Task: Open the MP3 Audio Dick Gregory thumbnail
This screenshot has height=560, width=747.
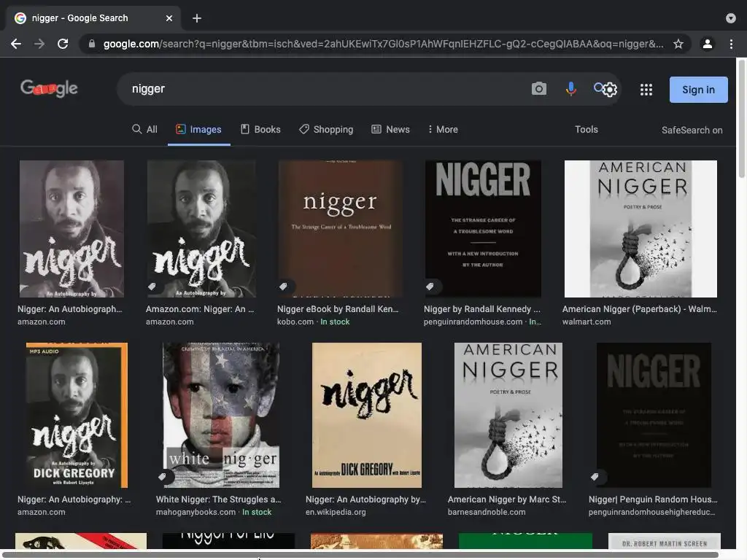Action: tap(77, 415)
